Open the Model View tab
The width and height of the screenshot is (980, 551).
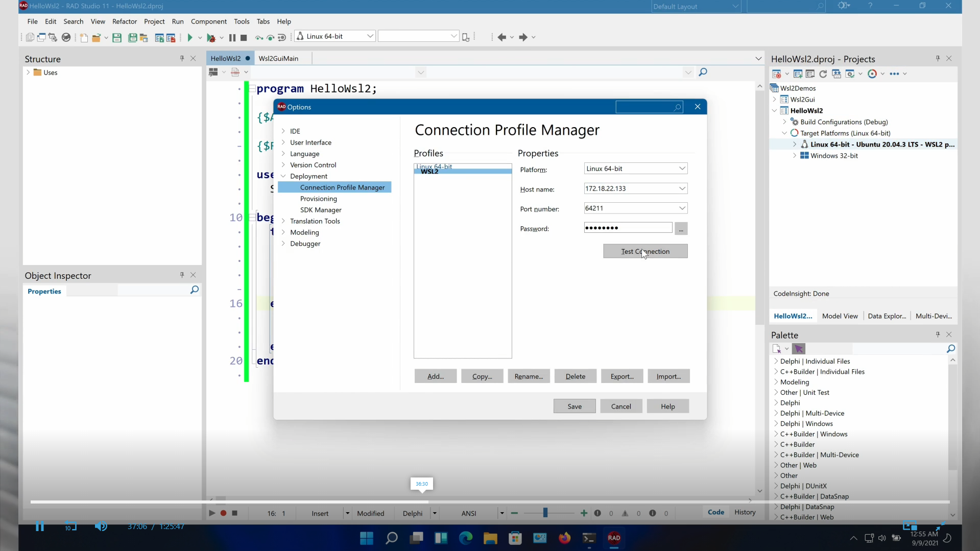(x=840, y=316)
